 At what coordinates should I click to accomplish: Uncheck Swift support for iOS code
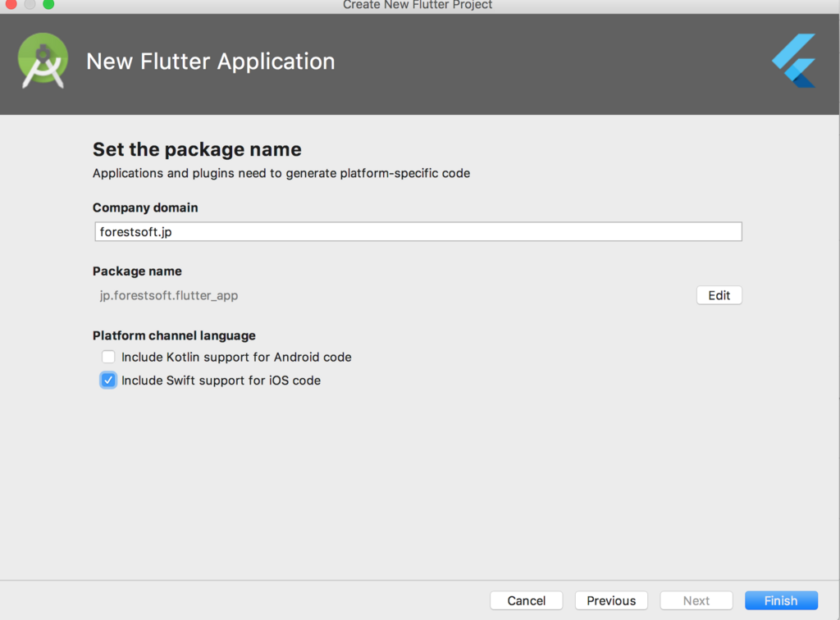(x=108, y=381)
